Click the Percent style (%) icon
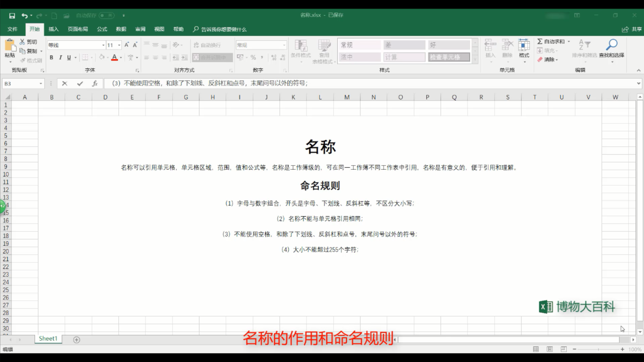This screenshot has height=362, width=644. coord(253,57)
